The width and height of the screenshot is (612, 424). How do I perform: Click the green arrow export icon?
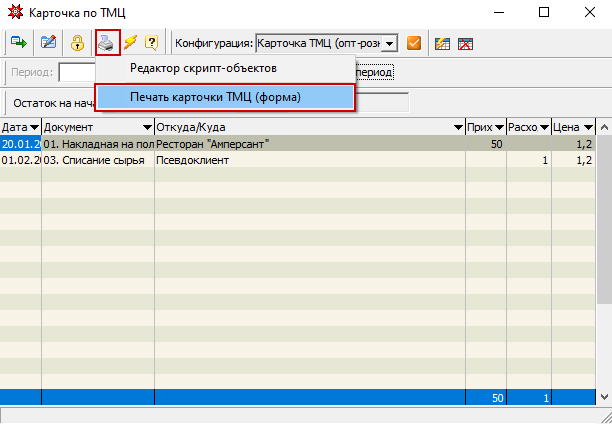pyautogui.click(x=19, y=43)
